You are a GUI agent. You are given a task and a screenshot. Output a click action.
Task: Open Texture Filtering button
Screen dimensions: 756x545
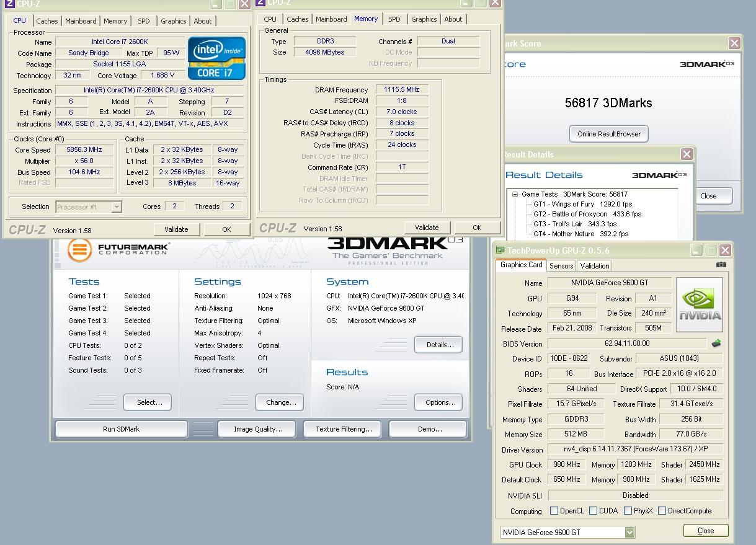[344, 429]
